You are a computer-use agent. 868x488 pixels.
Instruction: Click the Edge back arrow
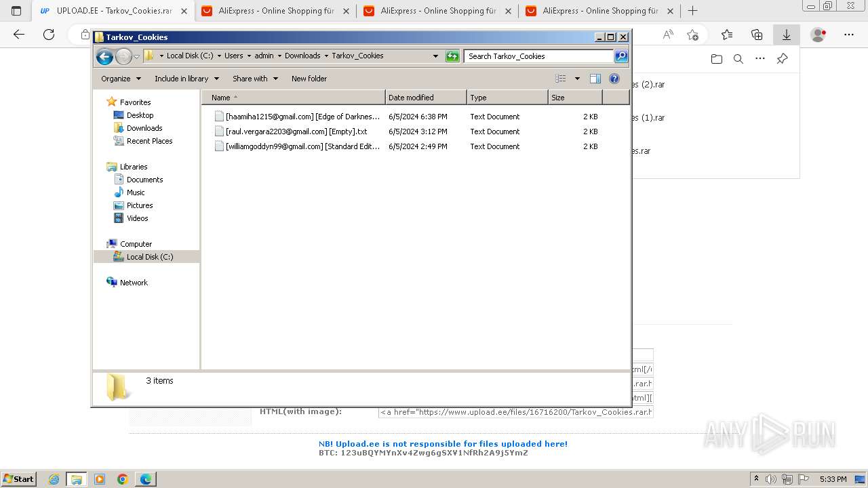tap(19, 35)
